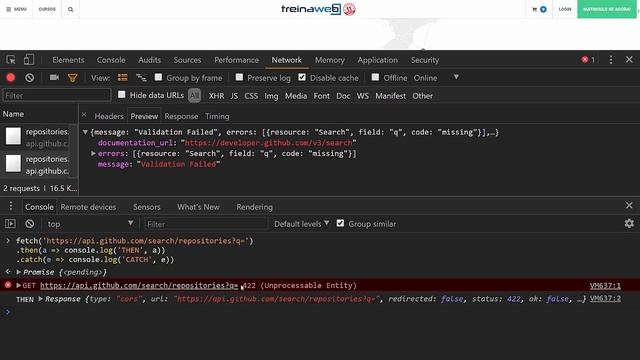This screenshot has width=640, height=360.
Task: Toggle the network filter funnel
Action: [72, 78]
